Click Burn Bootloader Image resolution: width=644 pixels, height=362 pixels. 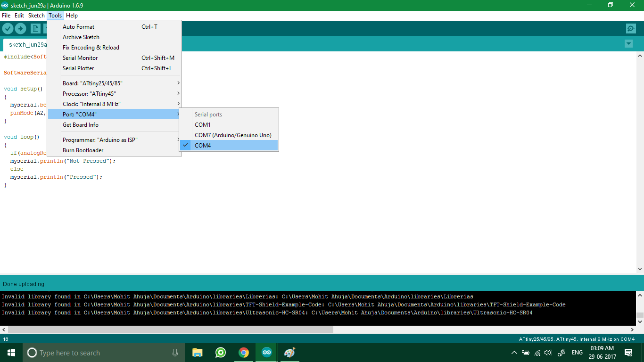(x=115, y=150)
